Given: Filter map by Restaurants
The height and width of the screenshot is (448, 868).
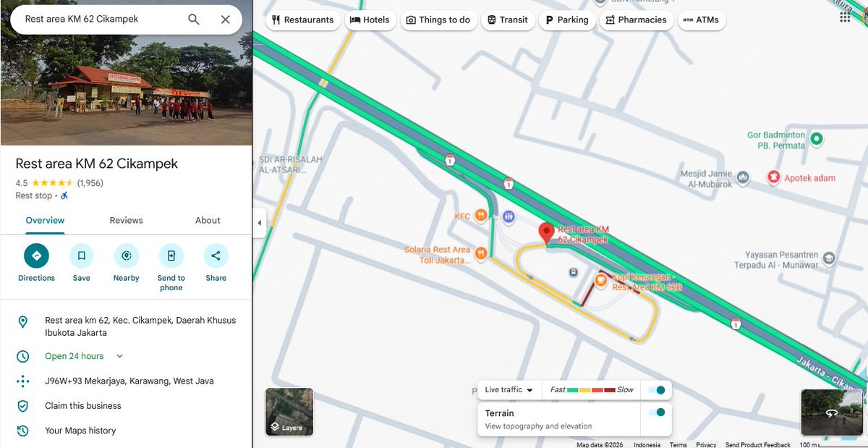Looking at the screenshot, I should point(303,20).
